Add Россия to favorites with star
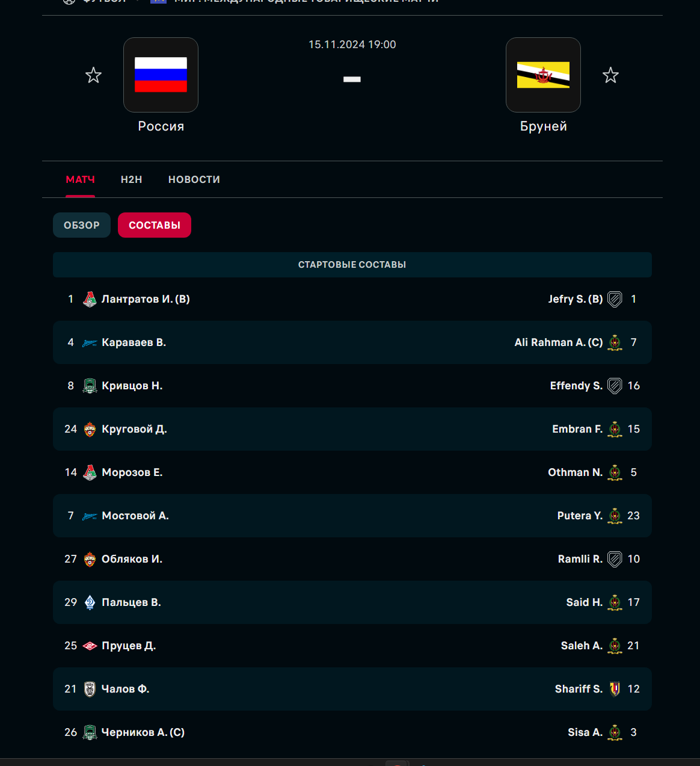The width and height of the screenshot is (700, 766). tap(93, 75)
